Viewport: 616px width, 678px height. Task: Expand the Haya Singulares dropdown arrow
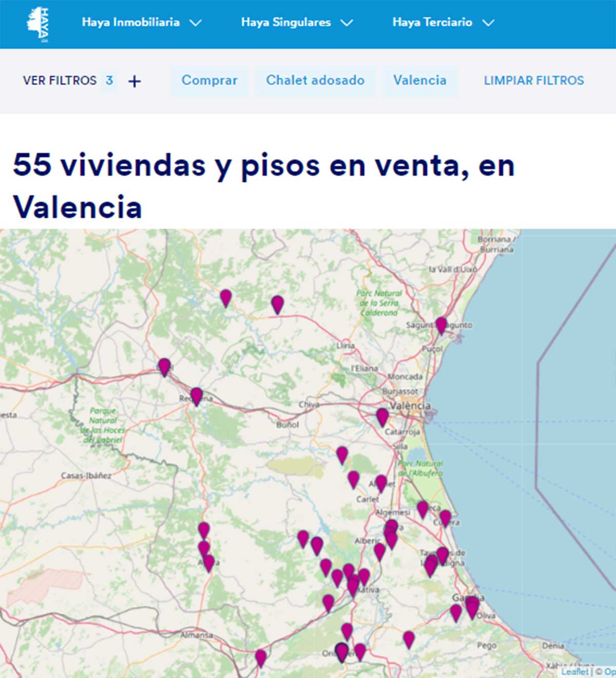[x=347, y=23]
